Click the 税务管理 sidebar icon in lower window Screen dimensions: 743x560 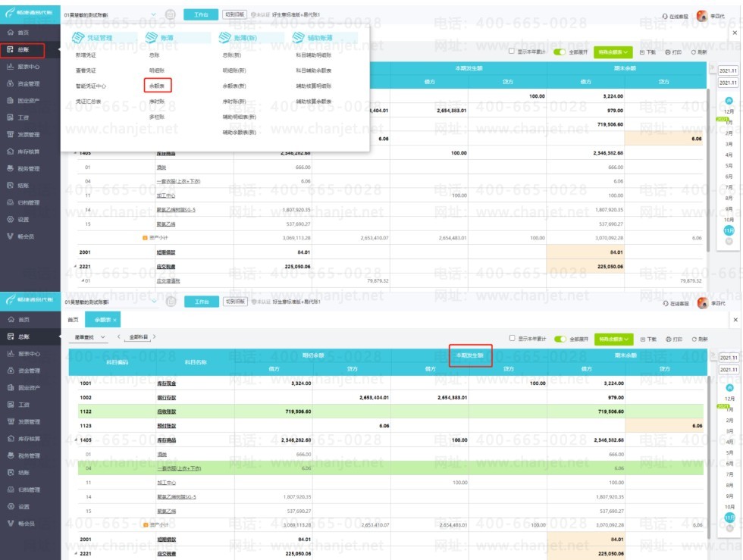tap(11, 455)
